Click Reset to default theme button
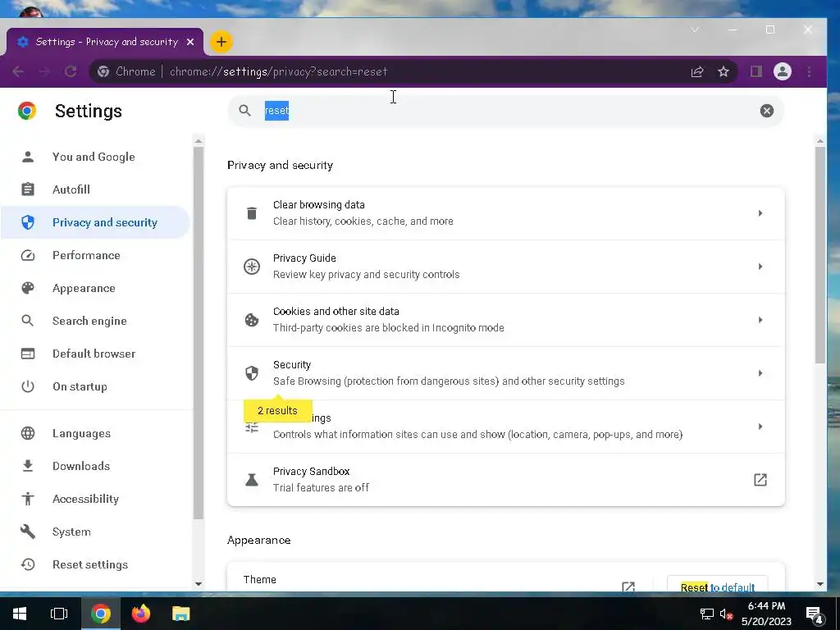This screenshot has height=630, width=840. [717, 585]
